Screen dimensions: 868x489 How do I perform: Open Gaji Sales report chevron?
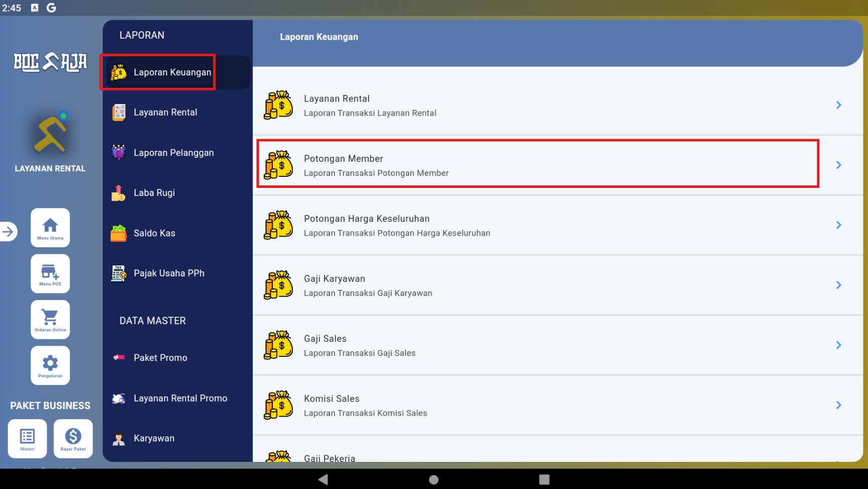(x=838, y=345)
